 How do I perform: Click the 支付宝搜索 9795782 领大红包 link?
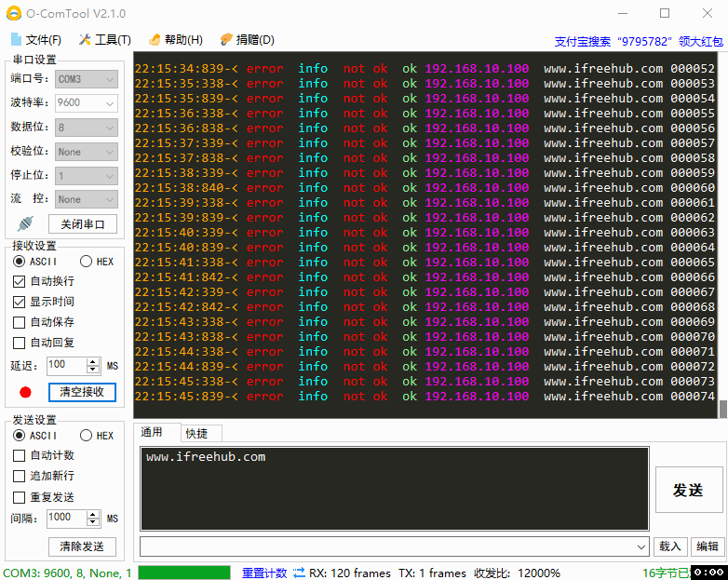pyautogui.click(x=639, y=42)
